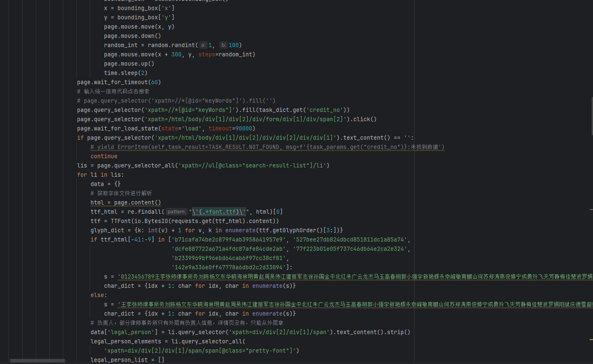Screen dimensions: 593x364
Task: Click the 'a:' parameter hint in randint
Action: coord(203,45)
